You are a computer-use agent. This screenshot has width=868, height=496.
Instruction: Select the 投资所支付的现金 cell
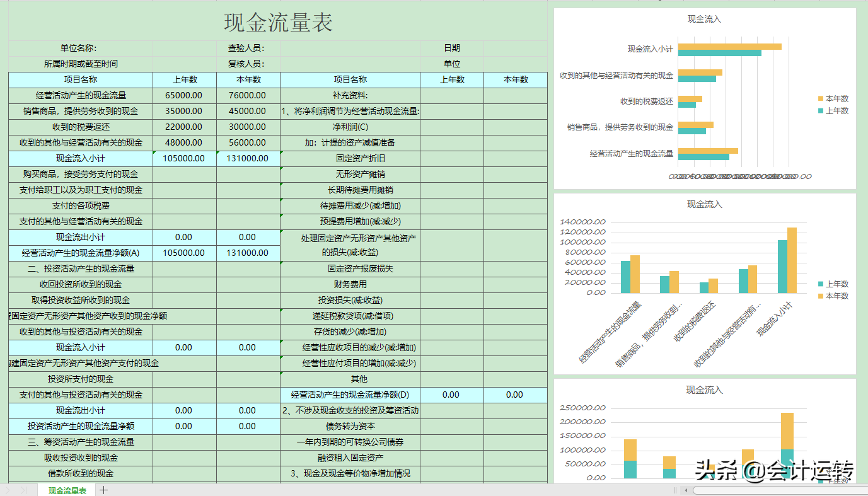tap(81, 379)
